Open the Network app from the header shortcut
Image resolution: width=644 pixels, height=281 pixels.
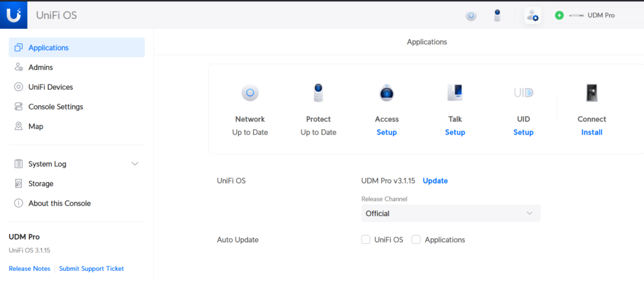click(471, 16)
